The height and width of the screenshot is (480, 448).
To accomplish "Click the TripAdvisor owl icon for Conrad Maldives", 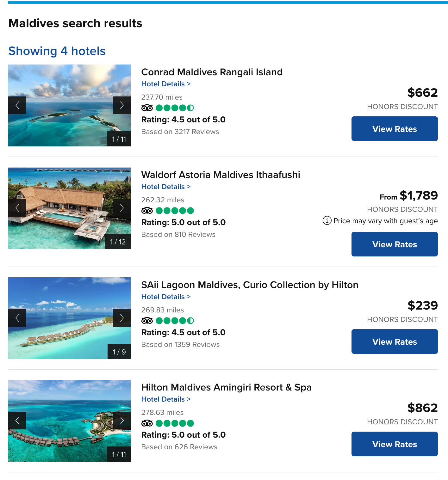I will coord(147,108).
